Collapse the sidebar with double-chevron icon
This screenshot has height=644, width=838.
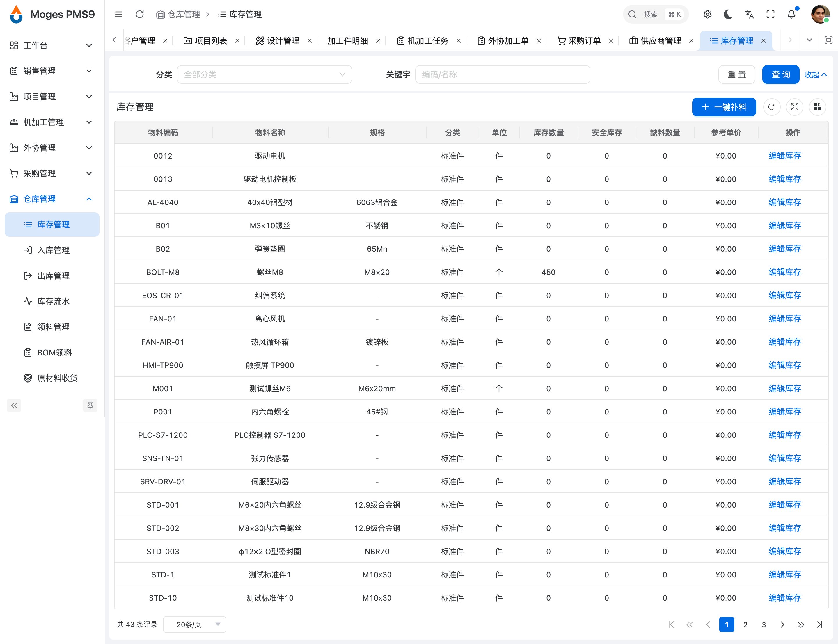[x=14, y=405]
